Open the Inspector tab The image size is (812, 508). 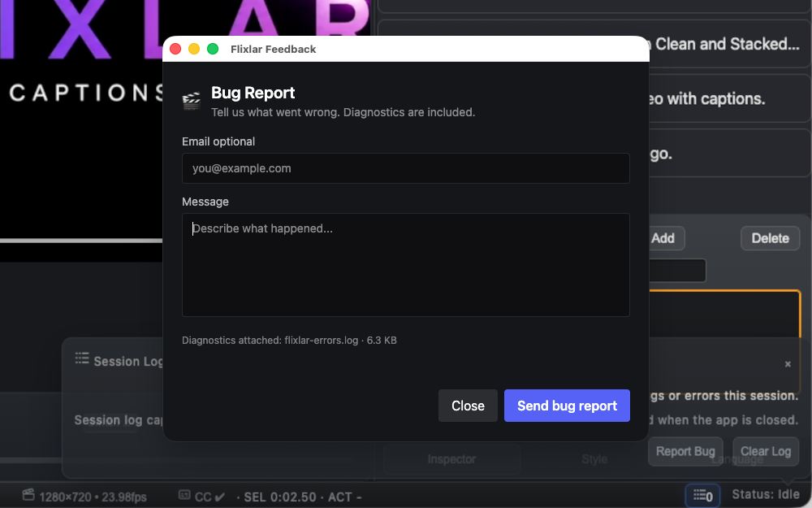(x=451, y=459)
